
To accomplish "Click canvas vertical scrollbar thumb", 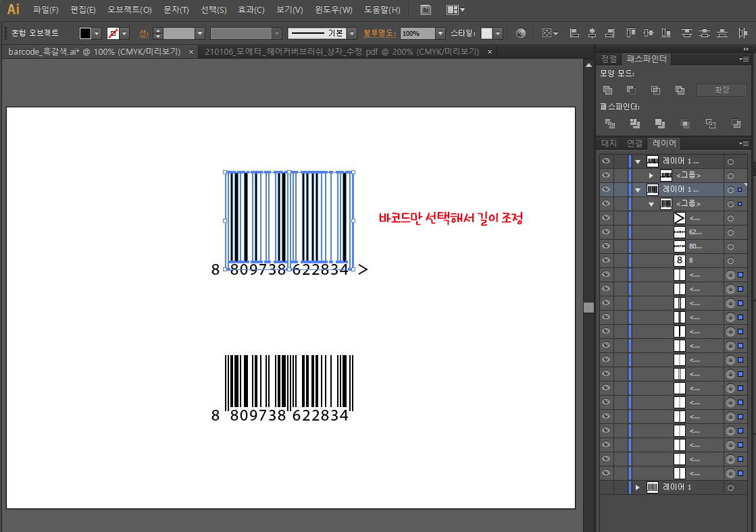I will coord(588,307).
